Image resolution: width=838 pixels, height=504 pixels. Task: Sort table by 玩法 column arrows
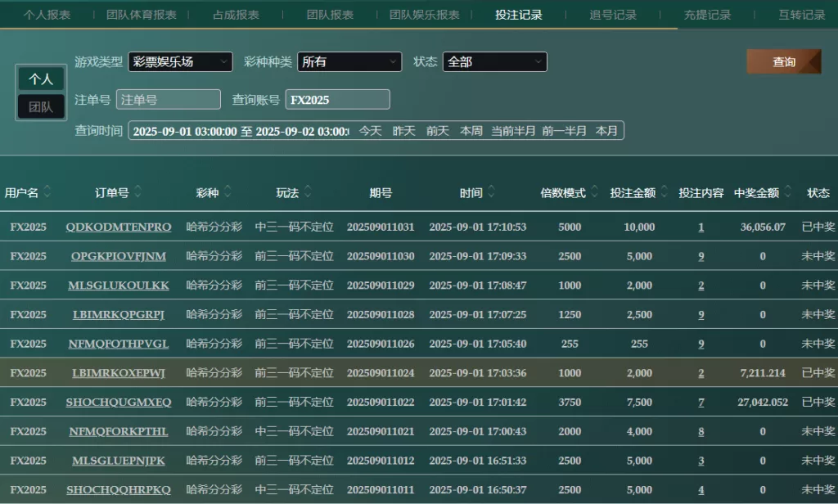pos(308,192)
